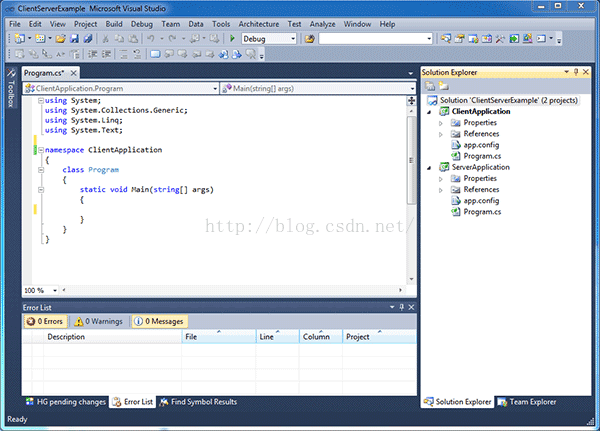Open the 100 % zoom dropdown

tap(55, 291)
